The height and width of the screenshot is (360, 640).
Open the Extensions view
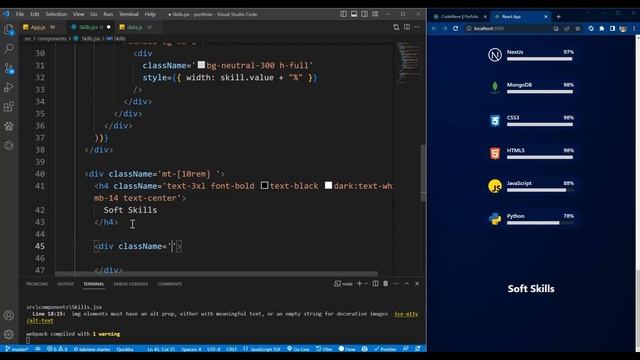tap(9, 107)
